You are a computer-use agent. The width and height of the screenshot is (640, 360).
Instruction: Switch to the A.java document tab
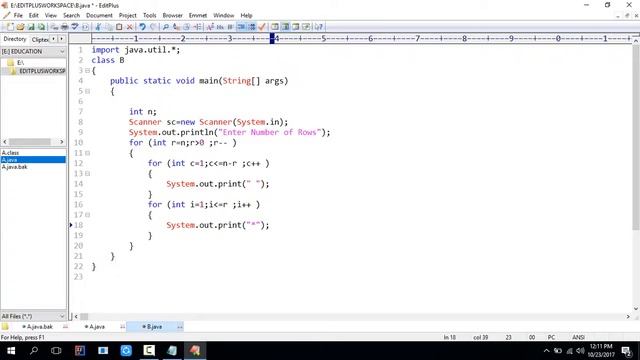(x=97, y=327)
